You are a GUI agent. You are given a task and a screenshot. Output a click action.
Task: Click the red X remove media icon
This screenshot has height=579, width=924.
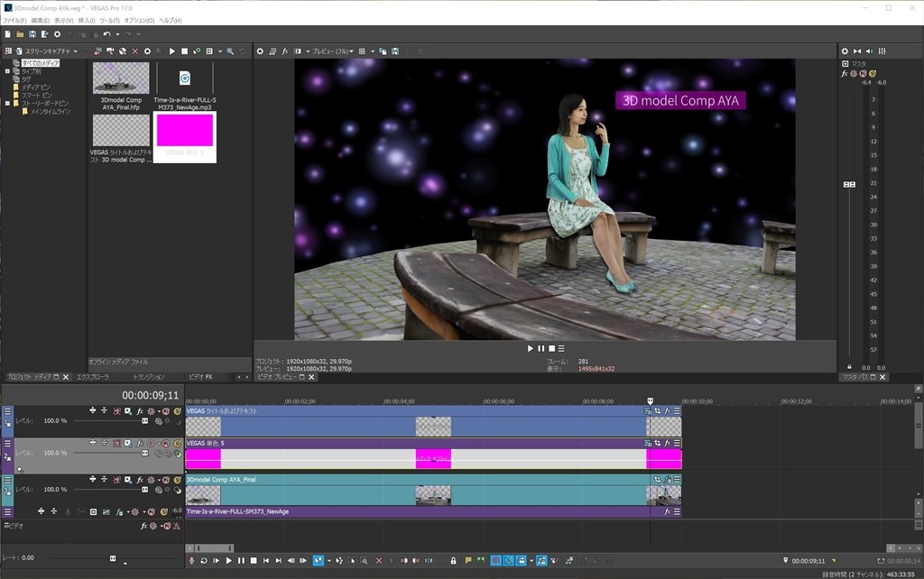(x=135, y=51)
